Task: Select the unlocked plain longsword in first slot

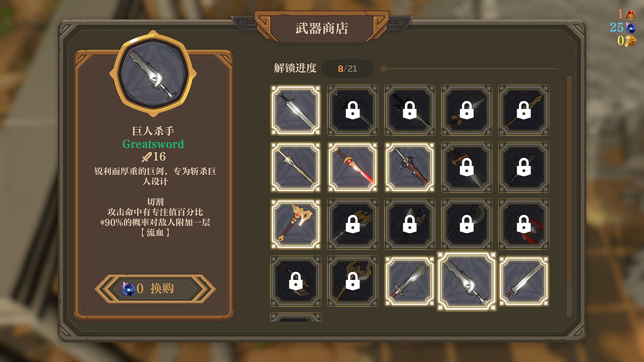Action: pos(296,110)
